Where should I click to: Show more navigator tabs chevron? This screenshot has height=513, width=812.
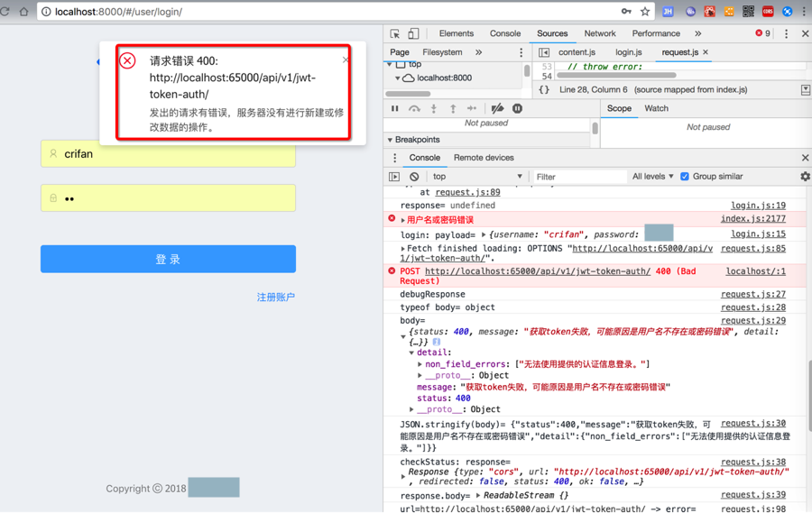point(478,52)
